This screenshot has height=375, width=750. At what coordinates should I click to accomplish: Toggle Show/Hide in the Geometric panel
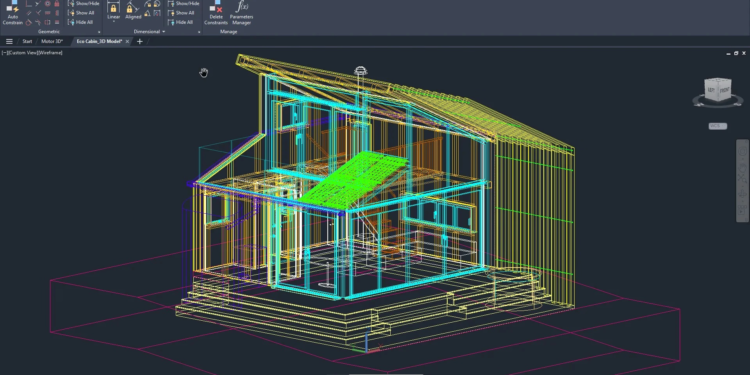click(84, 3)
